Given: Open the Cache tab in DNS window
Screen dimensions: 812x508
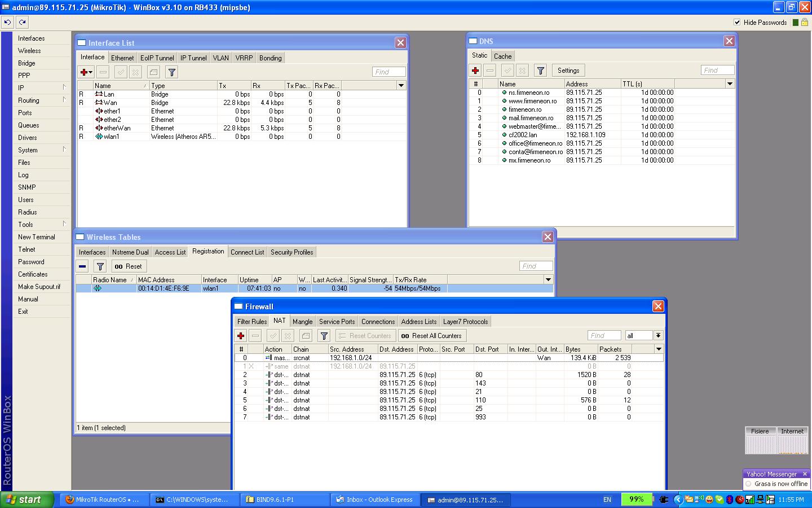Looking at the screenshot, I should click(x=502, y=56).
